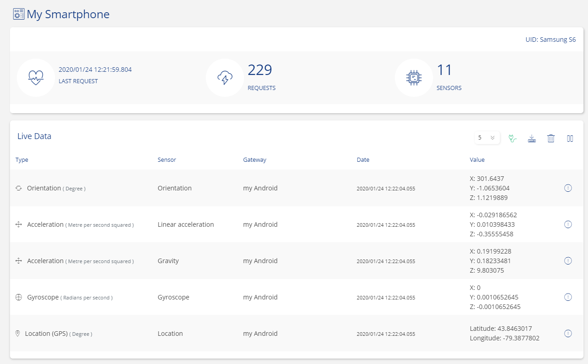Click the Date column header
Image resolution: width=588 pixels, height=364 pixels.
tap(363, 160)
